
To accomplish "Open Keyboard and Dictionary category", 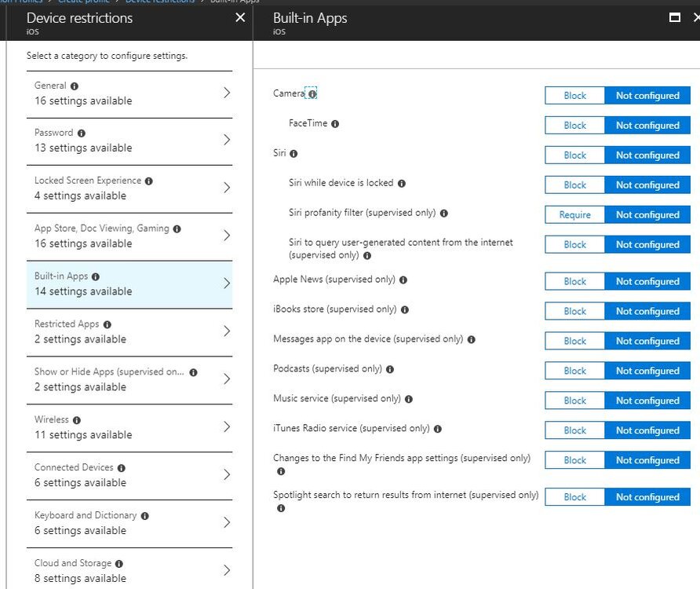I will [129, 524].
